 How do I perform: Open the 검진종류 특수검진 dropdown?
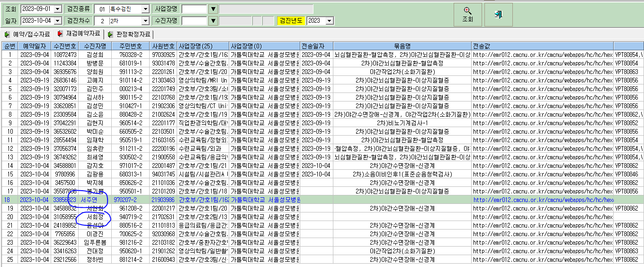pos(145,9)
